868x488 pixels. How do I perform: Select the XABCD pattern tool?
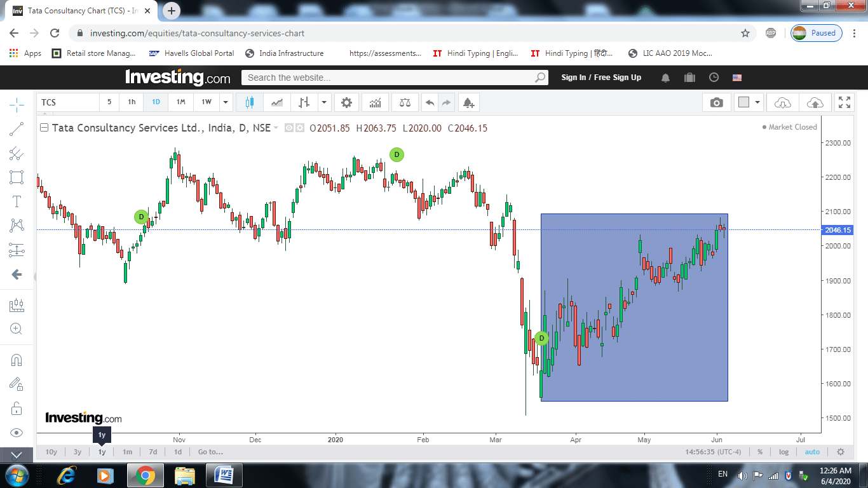(x=17, y=226)
